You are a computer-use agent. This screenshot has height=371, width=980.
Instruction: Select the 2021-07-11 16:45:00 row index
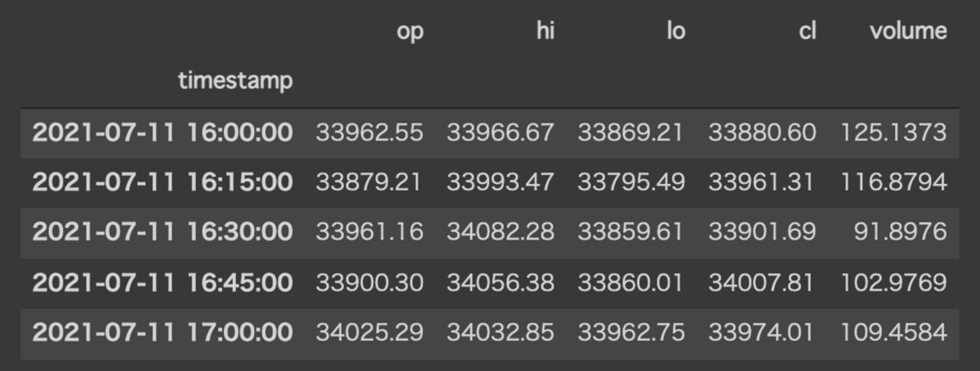(162, 282)
